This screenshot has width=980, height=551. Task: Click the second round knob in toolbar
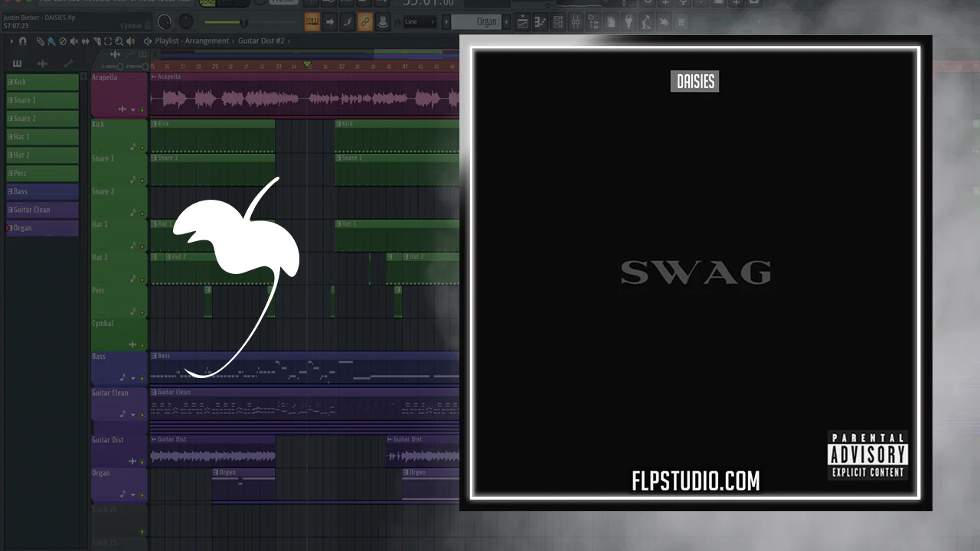[x=186, y=22]
